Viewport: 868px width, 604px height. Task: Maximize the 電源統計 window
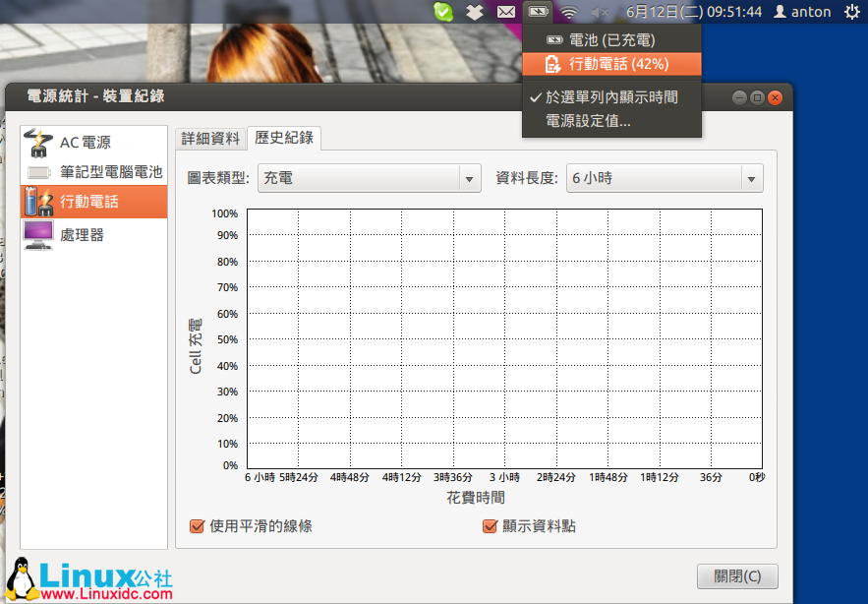[x=757, y=98]
